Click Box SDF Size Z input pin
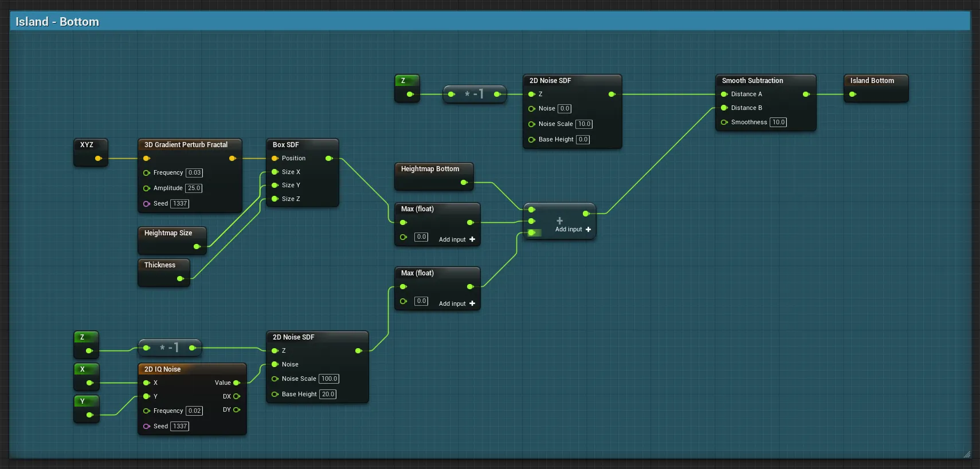The width and height of the screenshot is (980, 469). click(275, 199)
